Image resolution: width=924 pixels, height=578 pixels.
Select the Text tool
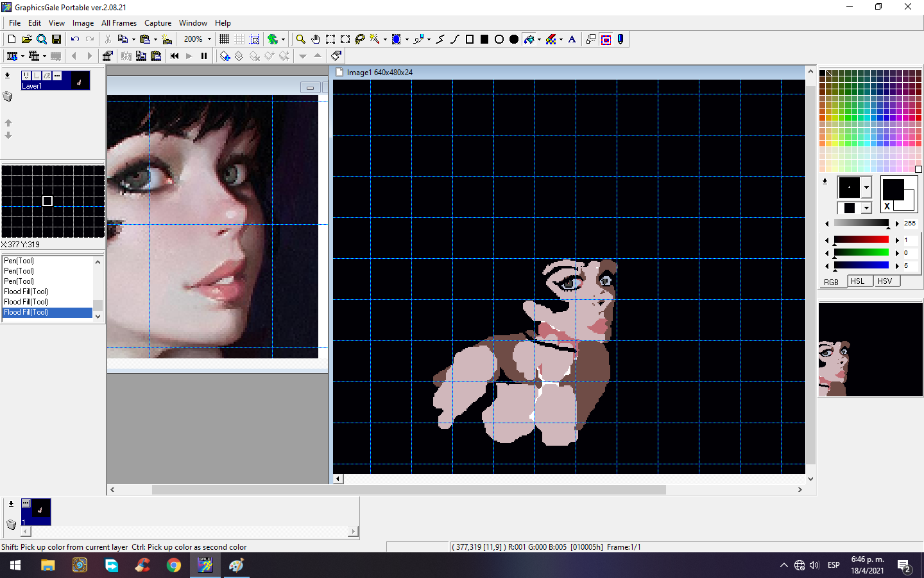click(572, 39)
